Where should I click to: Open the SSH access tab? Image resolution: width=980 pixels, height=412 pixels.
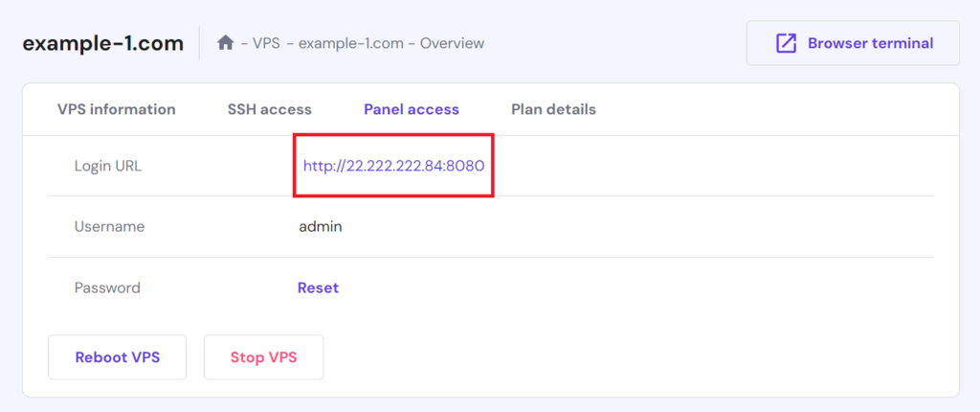coord(269,109)
